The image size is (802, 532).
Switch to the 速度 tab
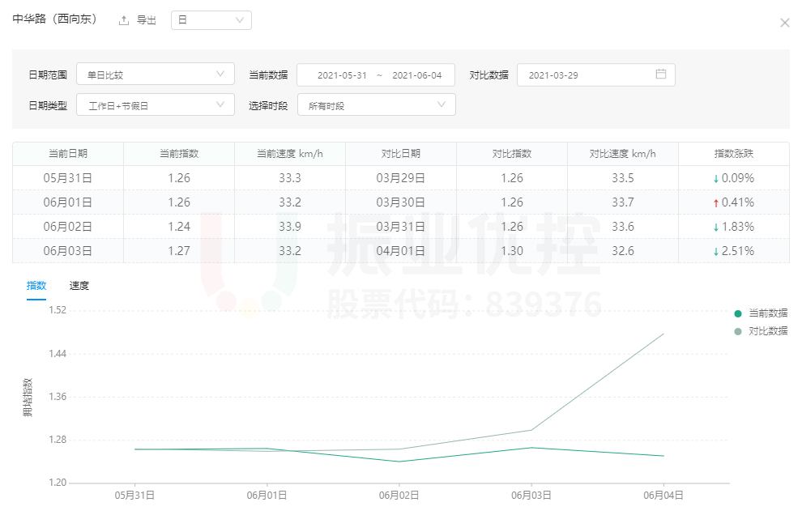79,285
